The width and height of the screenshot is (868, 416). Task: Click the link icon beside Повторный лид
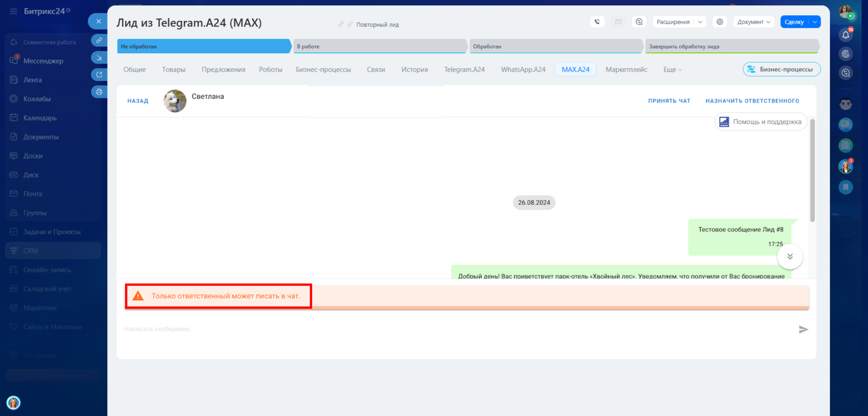[x=350, y=24]
